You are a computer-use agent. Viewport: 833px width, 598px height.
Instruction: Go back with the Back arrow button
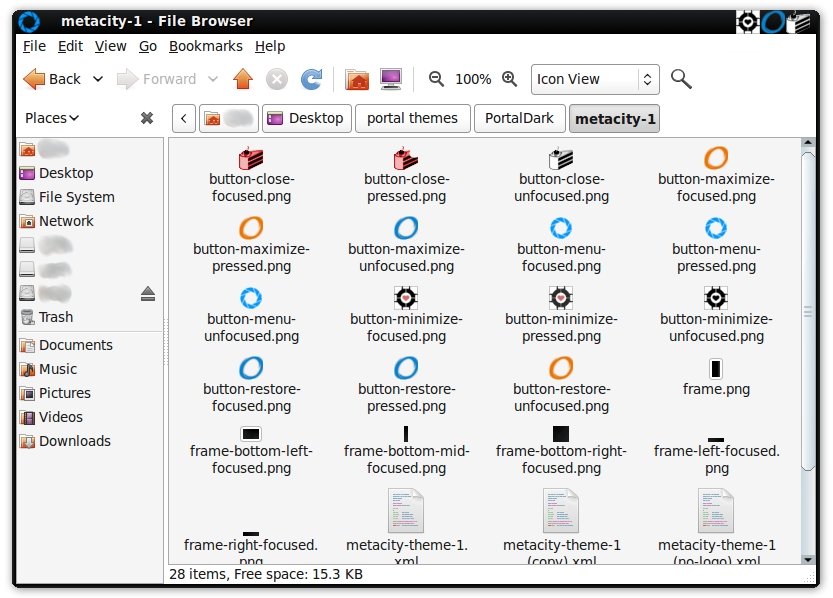click(x=52, y=79)
